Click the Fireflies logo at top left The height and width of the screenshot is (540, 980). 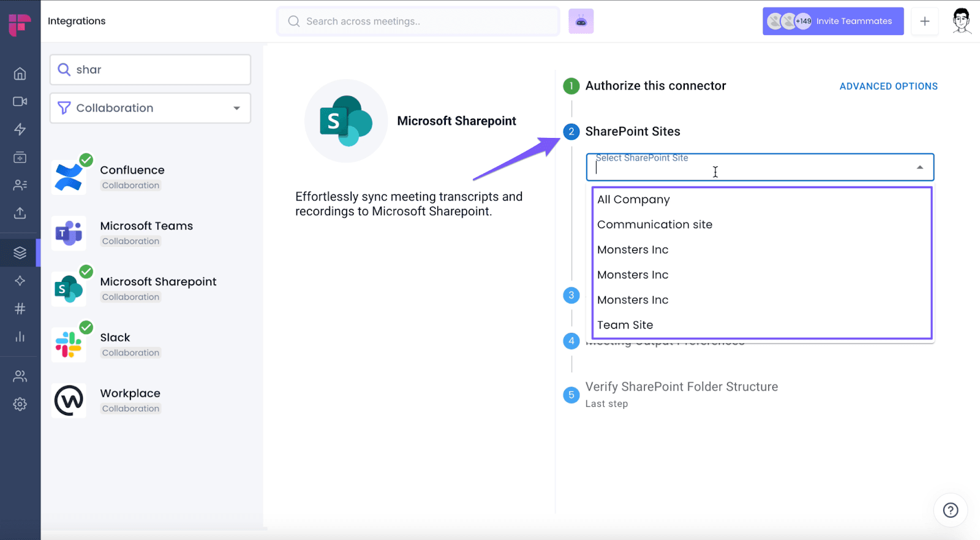(20, 25)
